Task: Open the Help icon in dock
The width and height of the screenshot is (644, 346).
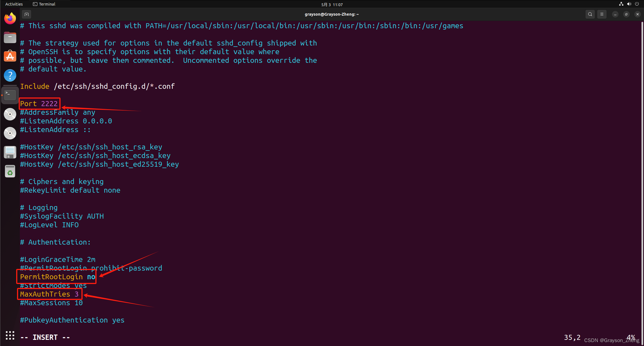Action: tap(10, 75)
